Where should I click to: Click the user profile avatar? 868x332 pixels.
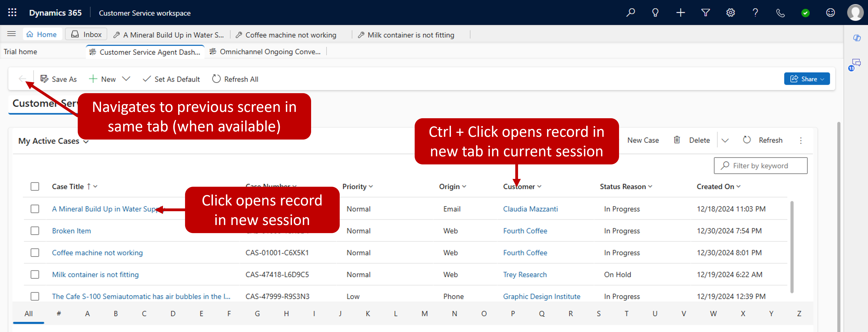click(855, 12)
